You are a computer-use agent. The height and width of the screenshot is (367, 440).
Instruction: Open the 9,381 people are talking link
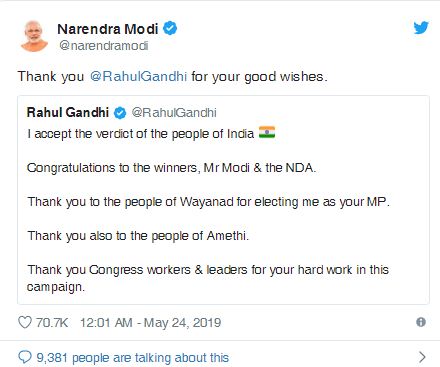(133, 358)
